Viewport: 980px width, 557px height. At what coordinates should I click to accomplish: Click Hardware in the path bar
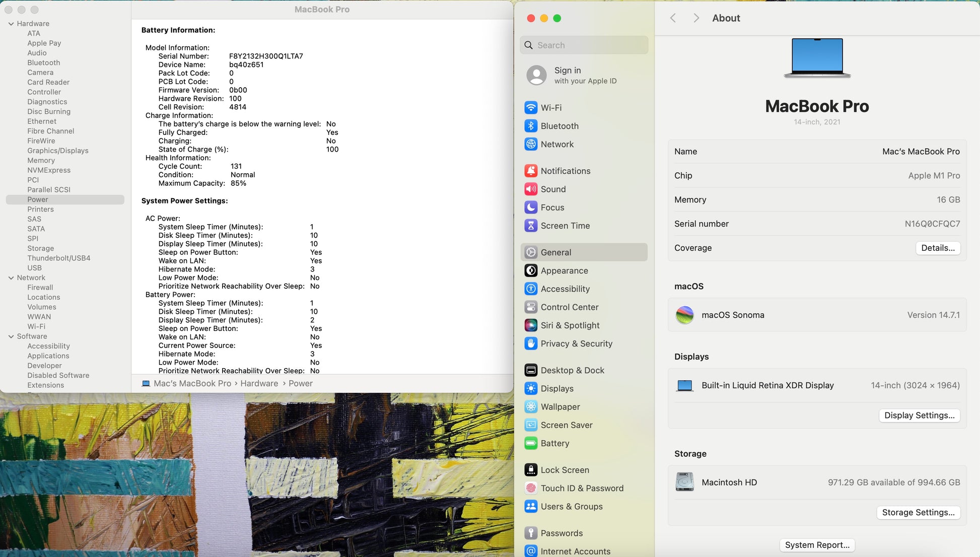click(x=259, y=383)
